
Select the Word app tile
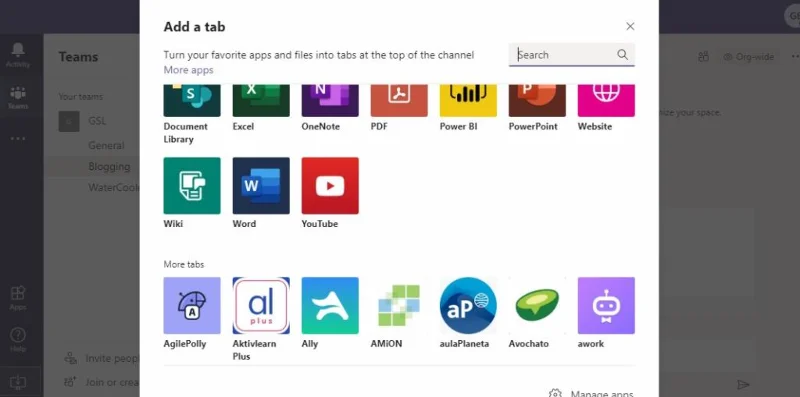click(x=261, y=186)
